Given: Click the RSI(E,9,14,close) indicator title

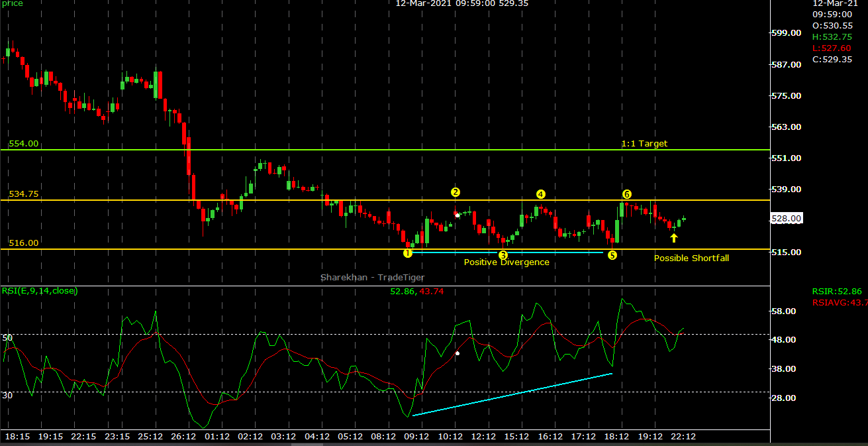Looking at the screenshot, I should click(40, 290).
